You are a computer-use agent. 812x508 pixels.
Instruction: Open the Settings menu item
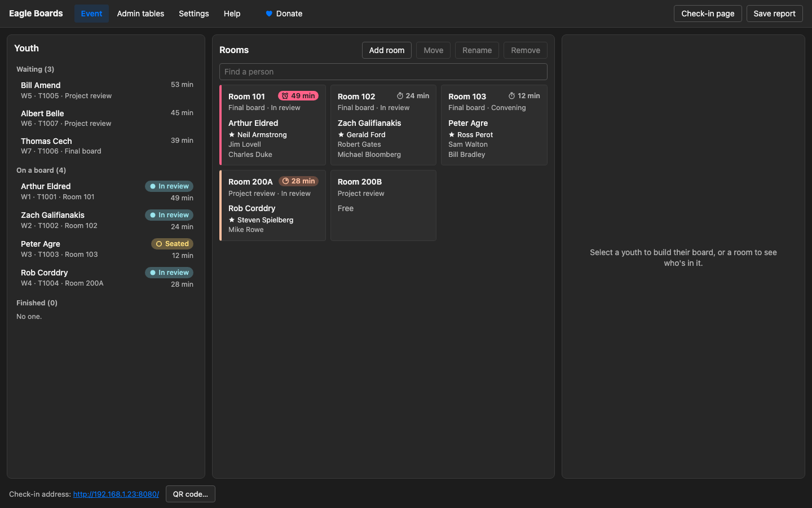point(194,14)
